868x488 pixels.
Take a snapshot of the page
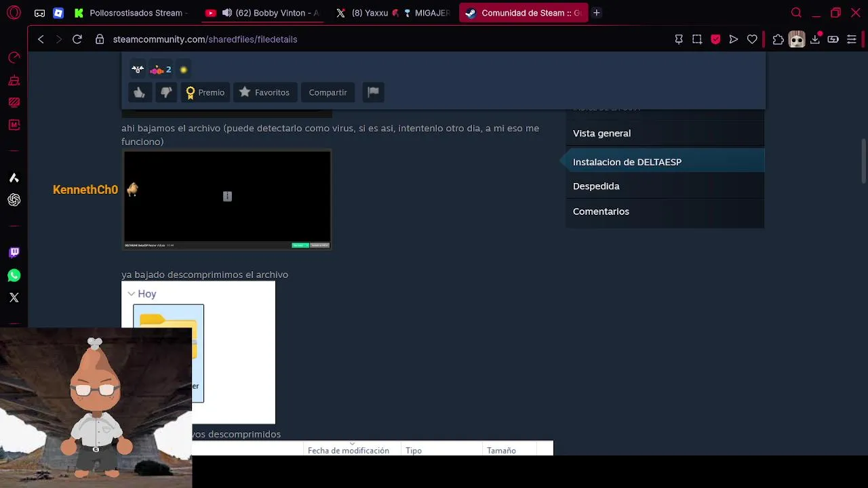pyautogui.click(x=697, y=39)
